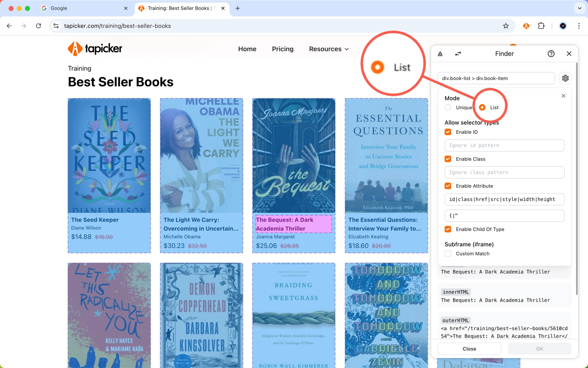Click The Essential Questions book cover
The image size is (588, 368).
coord(386,155)
